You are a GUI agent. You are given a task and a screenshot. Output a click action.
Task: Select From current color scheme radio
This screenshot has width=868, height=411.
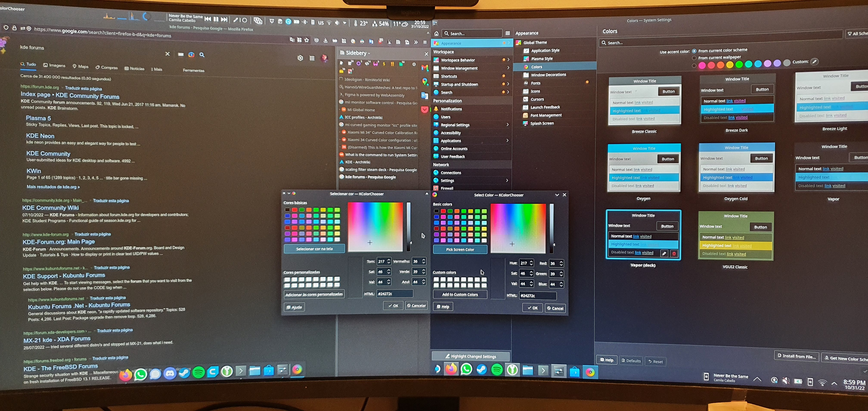pyautogui.click(x=694, y=51)
